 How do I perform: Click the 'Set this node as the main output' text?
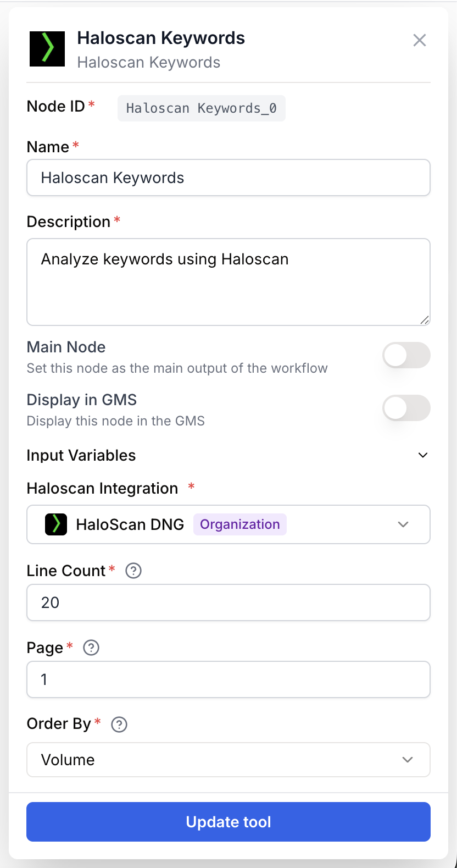point(177,368)
